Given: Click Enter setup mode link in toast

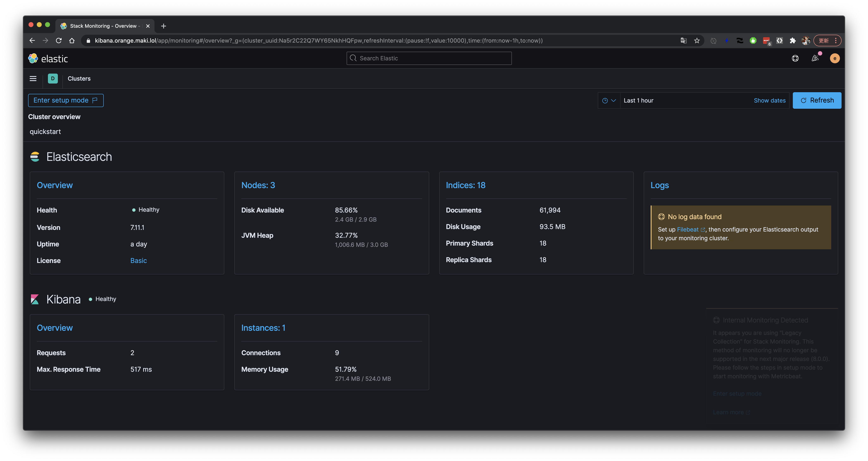Looking at the screenshot, I should [x=737, y=394].
